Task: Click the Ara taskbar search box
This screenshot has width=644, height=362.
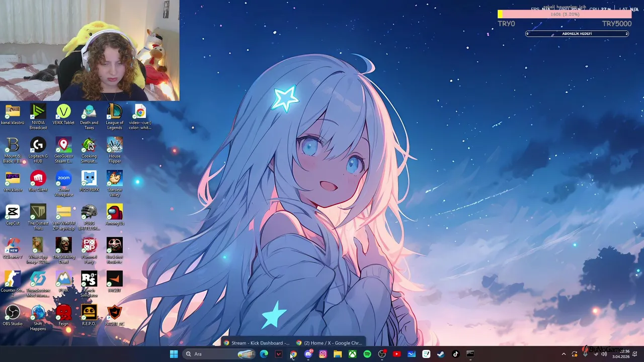Action: coord(219,354)
